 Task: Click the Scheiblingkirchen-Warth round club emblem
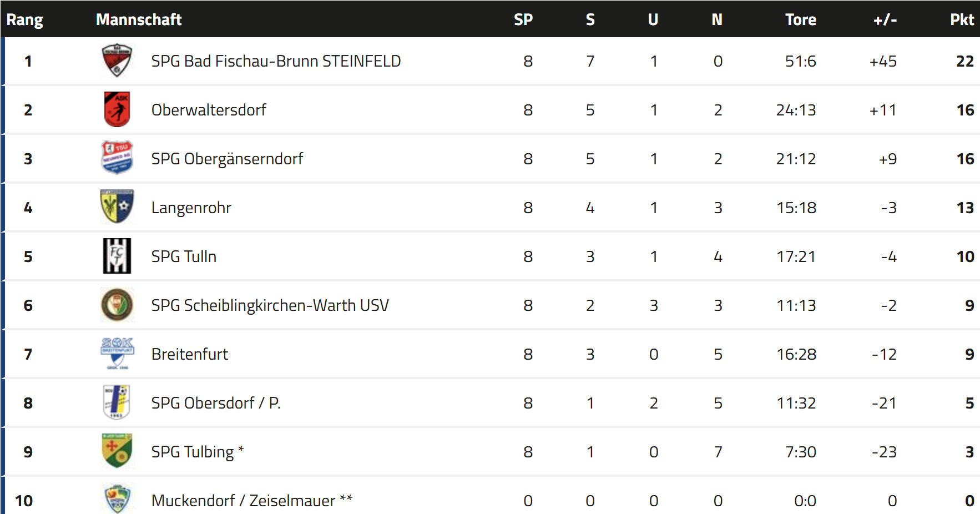pyautogui.click(x=117, y=305)
